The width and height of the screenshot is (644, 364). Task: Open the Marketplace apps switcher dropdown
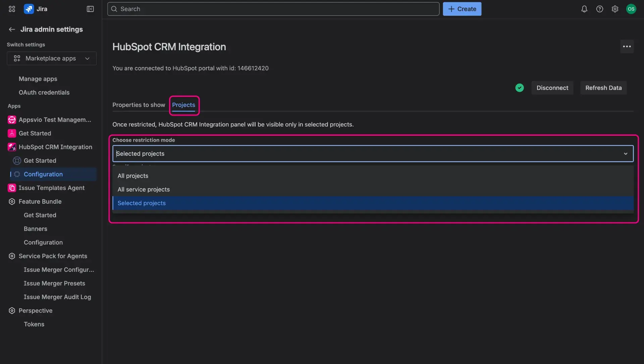[51, 58]
